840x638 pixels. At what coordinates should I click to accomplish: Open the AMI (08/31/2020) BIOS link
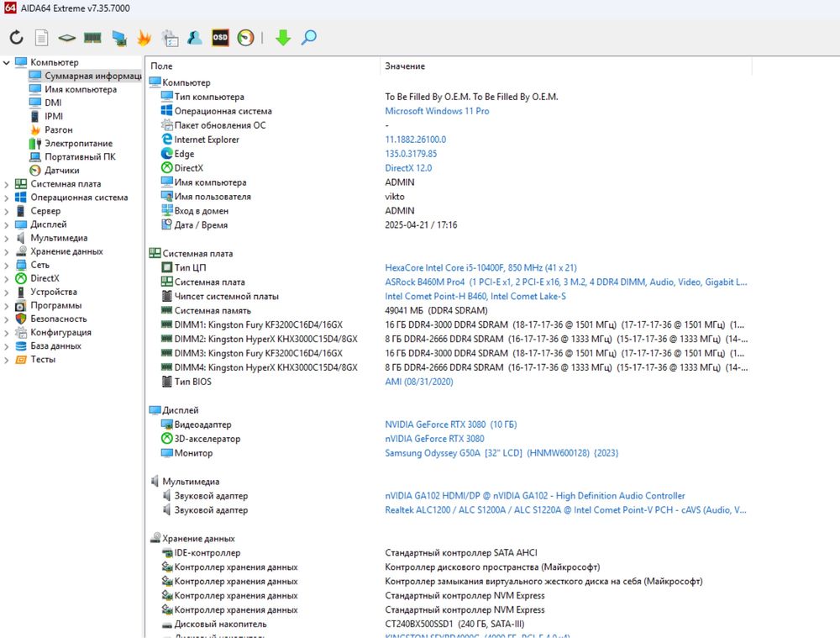point(419,382)
